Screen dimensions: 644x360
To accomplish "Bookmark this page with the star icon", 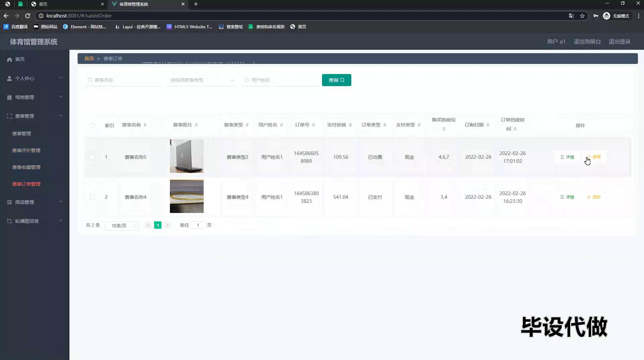I will pyautogui.click(x=582, y=16).
